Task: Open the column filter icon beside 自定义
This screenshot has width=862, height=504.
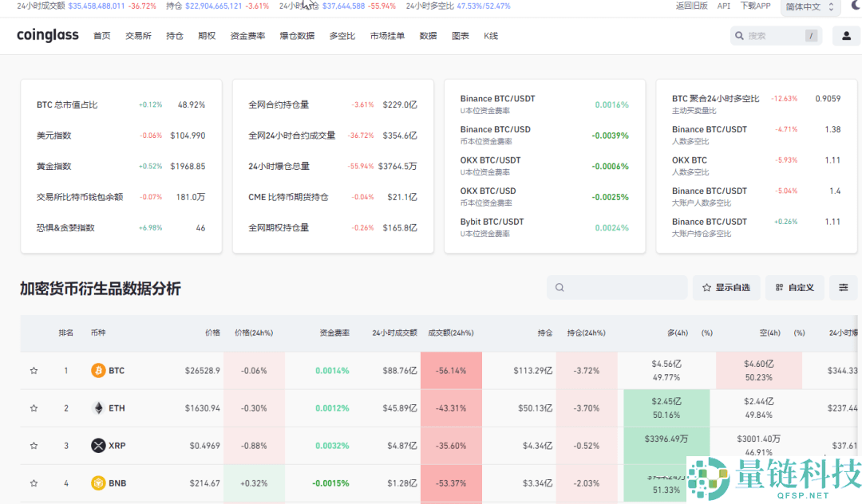Action: point(844,287)
